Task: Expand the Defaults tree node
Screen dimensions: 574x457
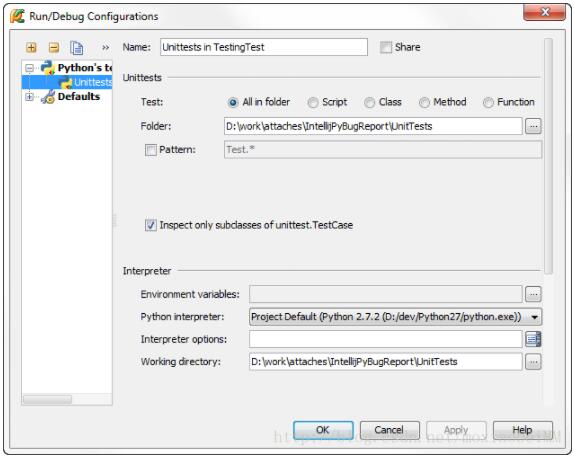Action: pos(29,97)
